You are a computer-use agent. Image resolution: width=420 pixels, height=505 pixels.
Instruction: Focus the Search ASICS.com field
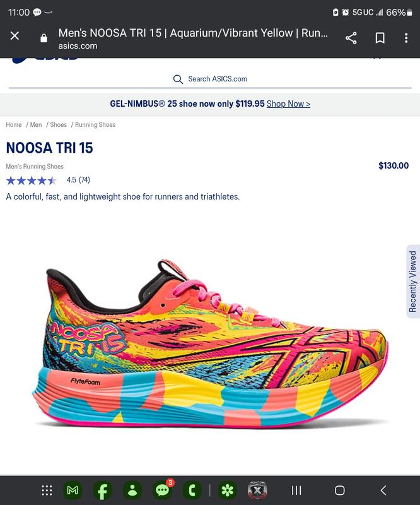(x=210, y=80)
